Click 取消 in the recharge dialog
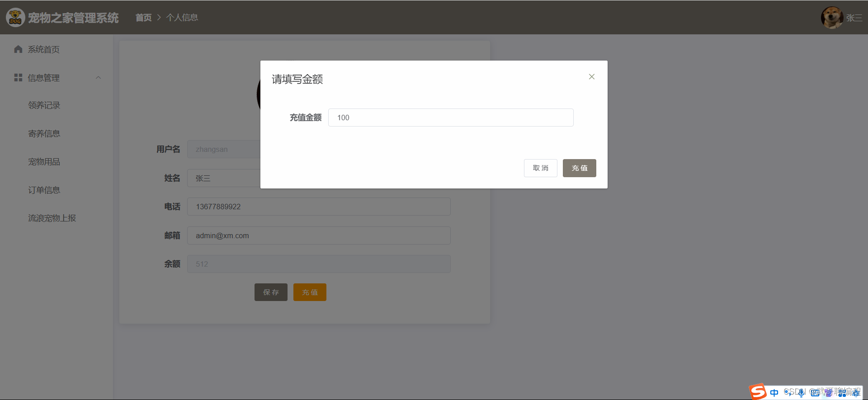 point(540,168)
